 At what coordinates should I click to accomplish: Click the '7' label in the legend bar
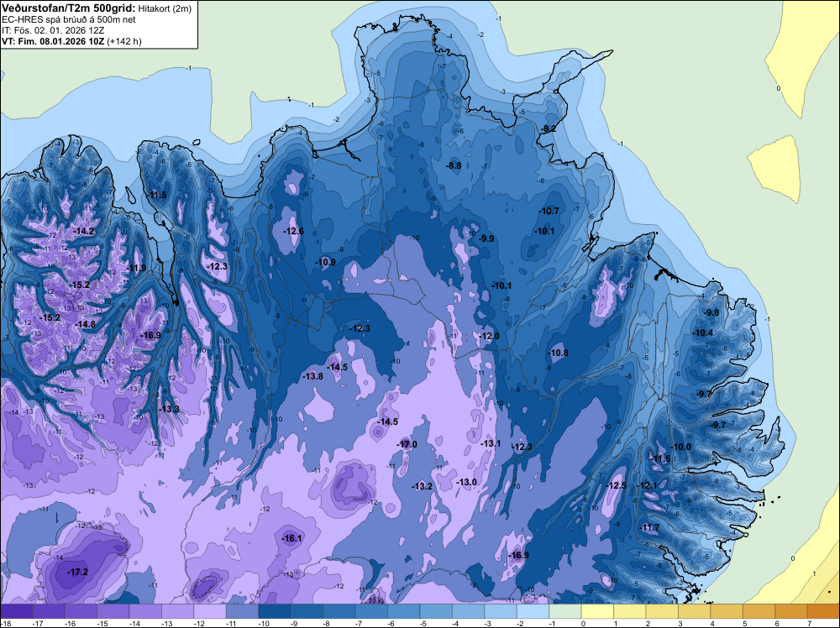(x=809, y=623)
